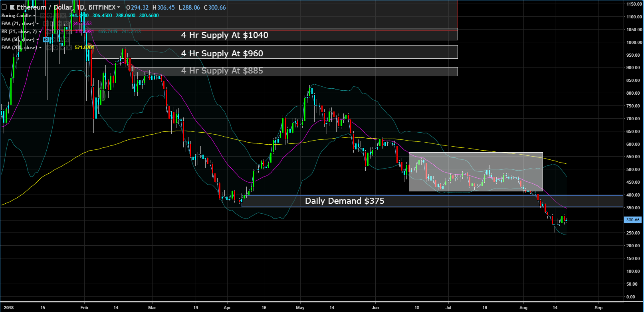Click the low price value L288.06
This screenshot has width=644, height=312.
189,7
